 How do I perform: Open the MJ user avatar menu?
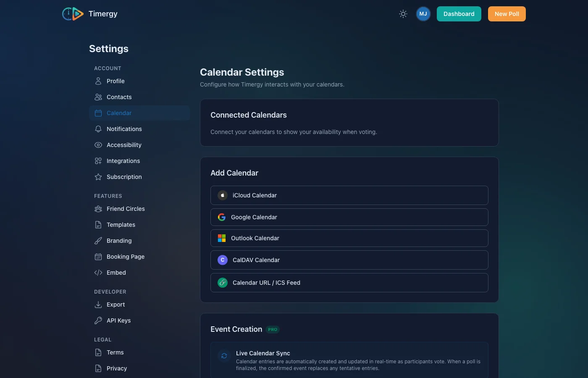pyautogui.click(x=423, y=14)
